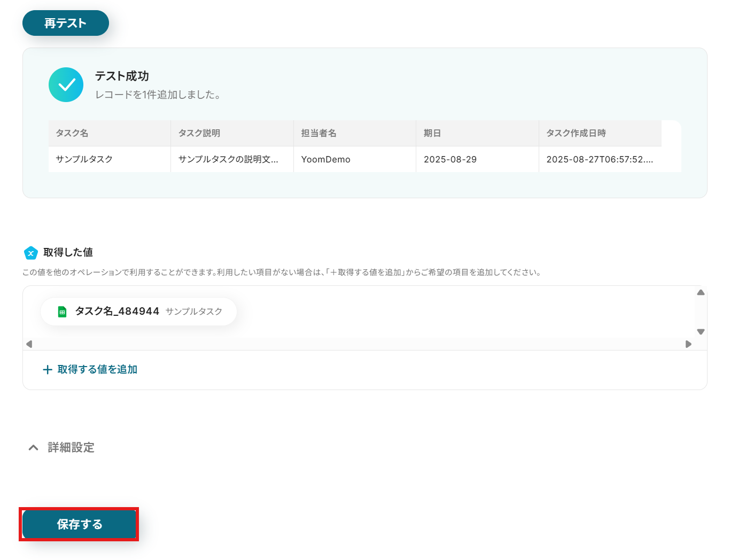Image resolution: width=738 pixels, height=560 pixels.
Task: Click the レコードを1件追加しました message
Action: 158,95
